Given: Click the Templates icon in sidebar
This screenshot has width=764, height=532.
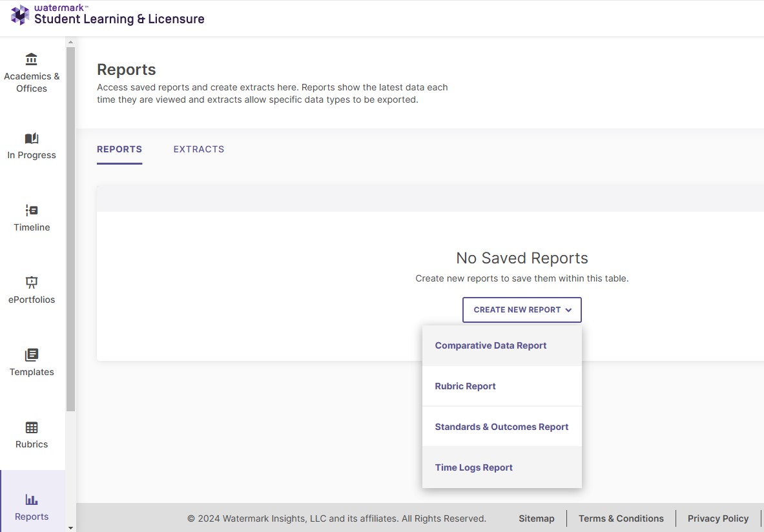Looking at the screenshot, I should [31, 355].
